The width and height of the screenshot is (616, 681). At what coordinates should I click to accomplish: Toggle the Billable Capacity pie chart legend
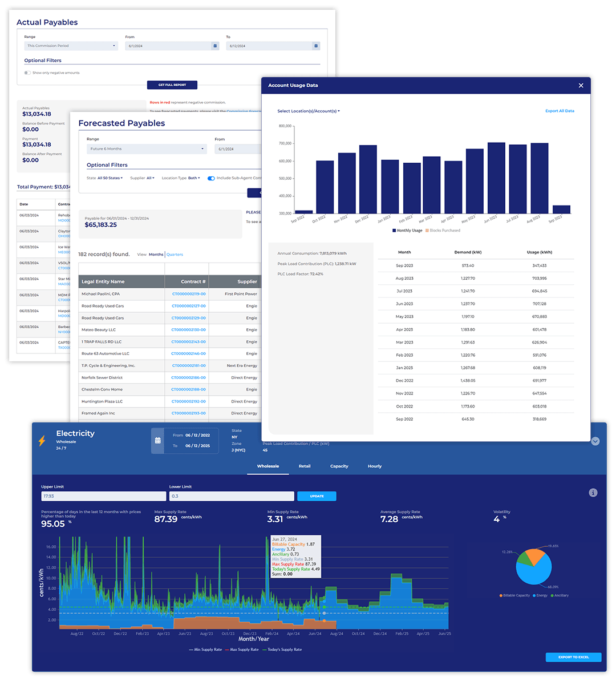(514, 595)
